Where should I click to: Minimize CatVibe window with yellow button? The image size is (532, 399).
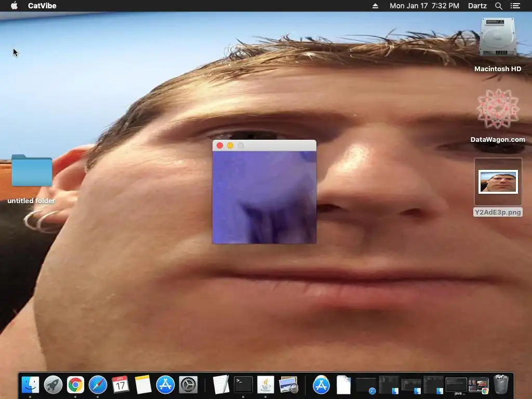(x=230, y=145)
